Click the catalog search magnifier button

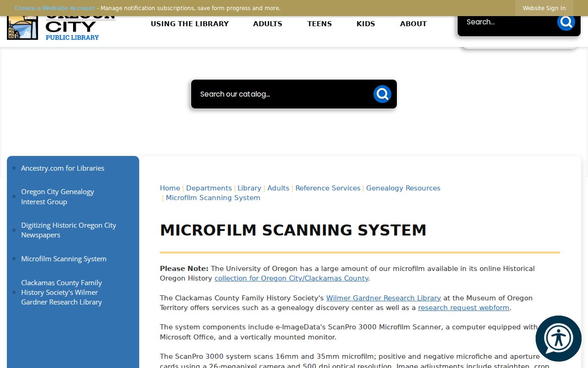(382, 94)
